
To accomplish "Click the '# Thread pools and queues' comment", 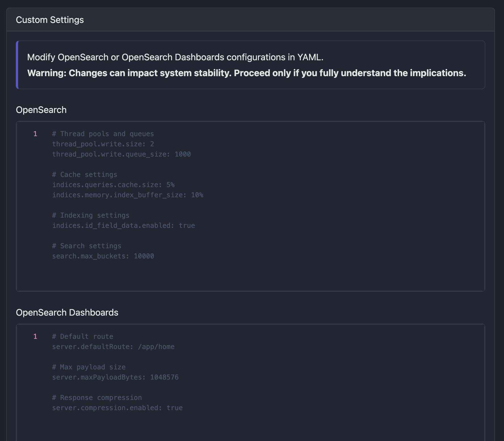I will coord(103,134).
